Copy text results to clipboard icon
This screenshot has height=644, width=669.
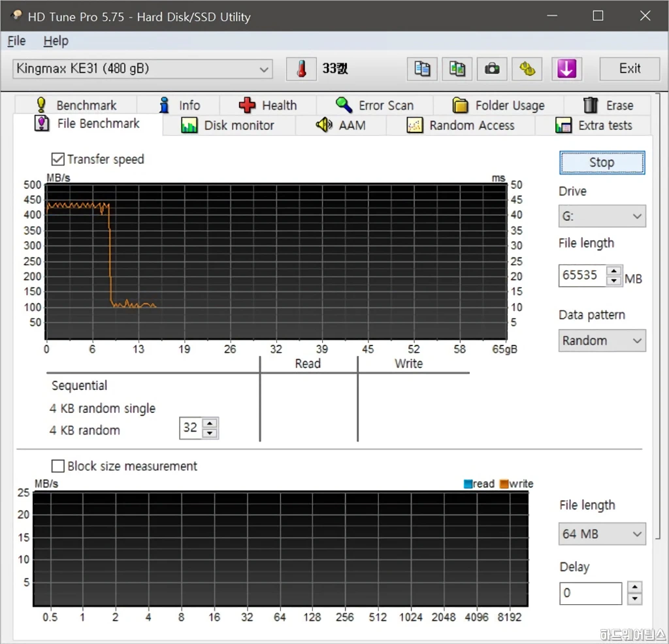(x=422, y=69)
